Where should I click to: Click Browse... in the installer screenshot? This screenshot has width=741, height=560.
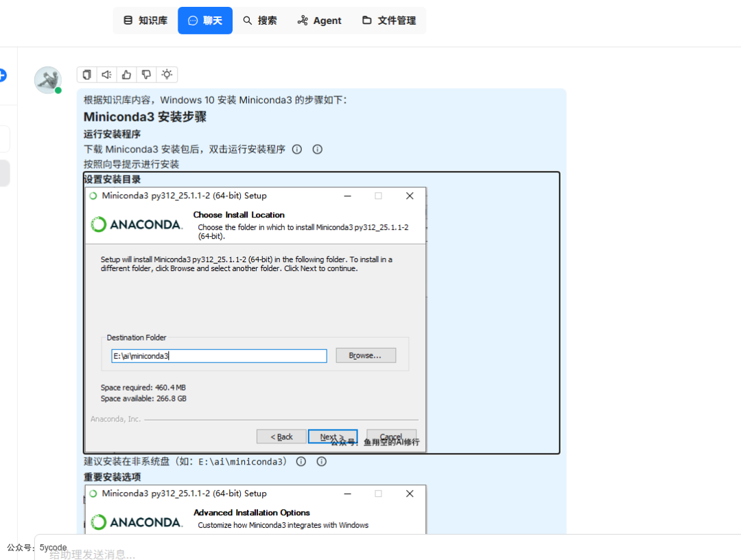366,355
